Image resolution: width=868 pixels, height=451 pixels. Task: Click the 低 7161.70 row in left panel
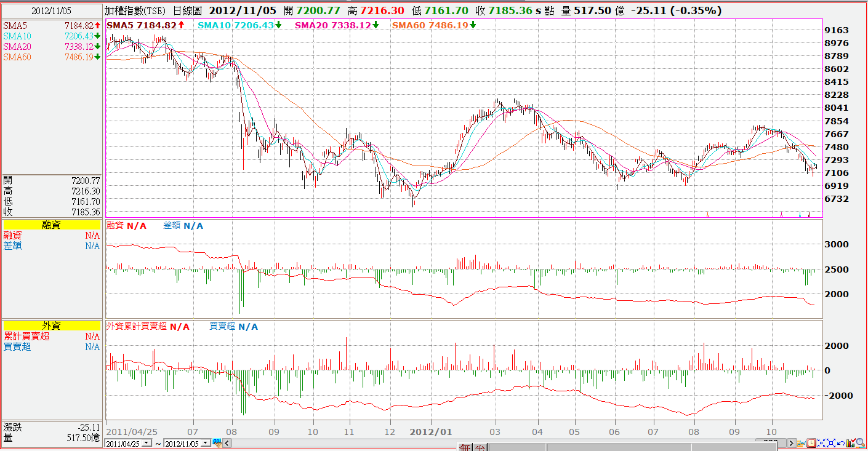[x=52, y=201]
